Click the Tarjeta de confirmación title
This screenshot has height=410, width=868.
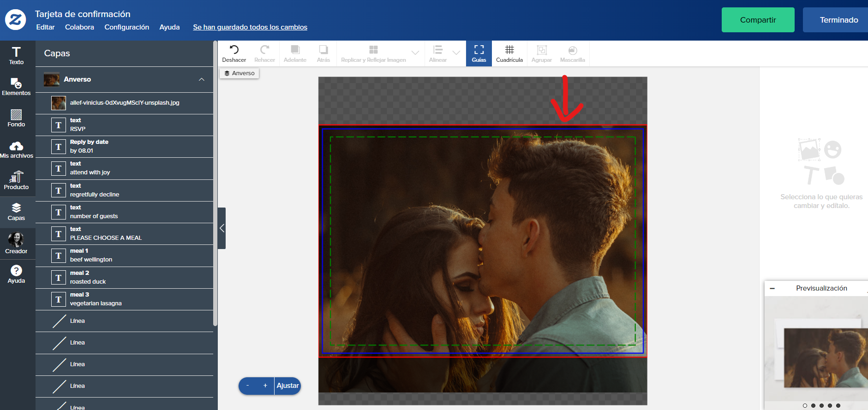point(83,14)
